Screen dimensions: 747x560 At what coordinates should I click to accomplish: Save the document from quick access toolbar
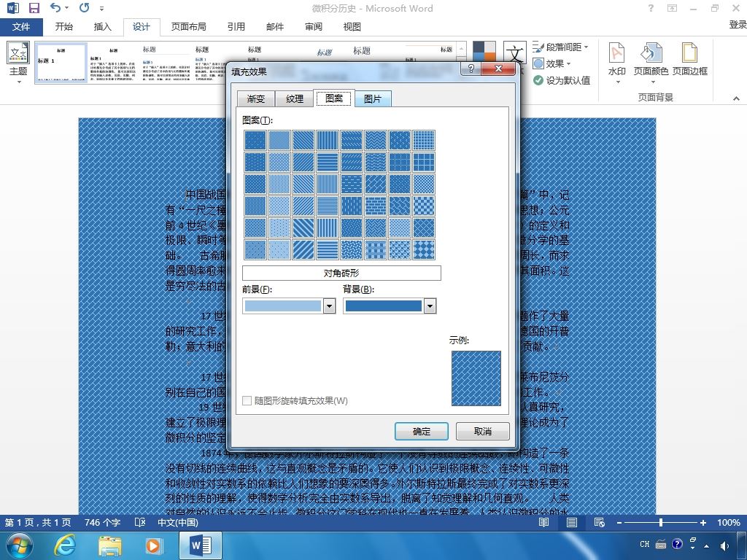34,8
